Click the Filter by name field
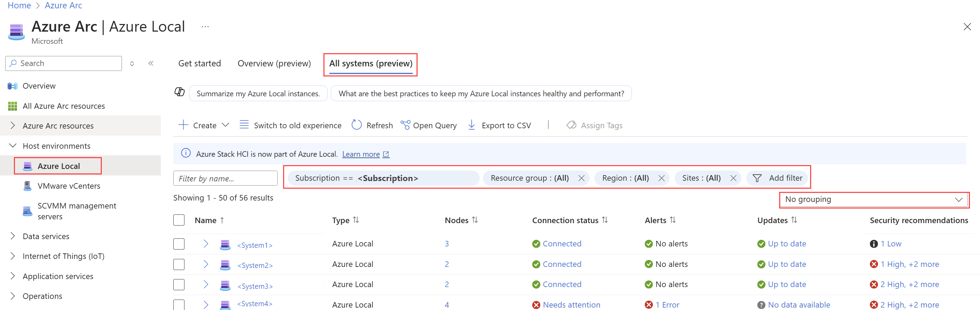The width and height of the screenshot is (980, 310). coord(225,178)
